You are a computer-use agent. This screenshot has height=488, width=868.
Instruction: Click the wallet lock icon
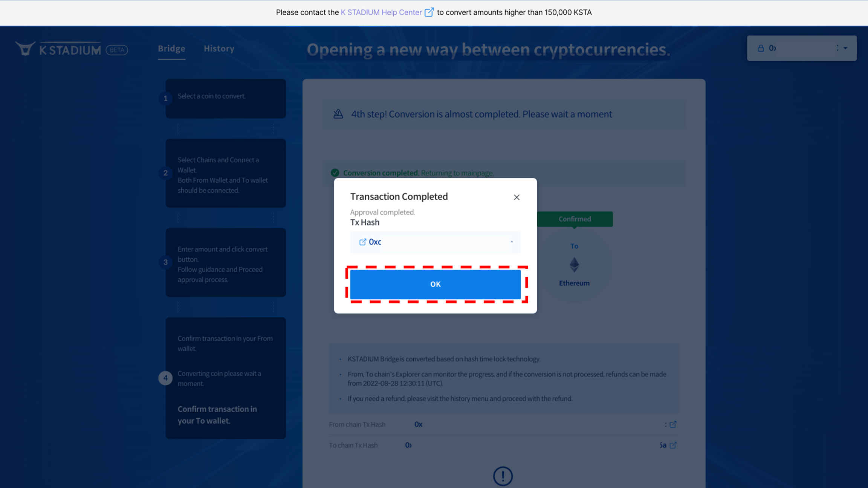click(x=761, y=48)
